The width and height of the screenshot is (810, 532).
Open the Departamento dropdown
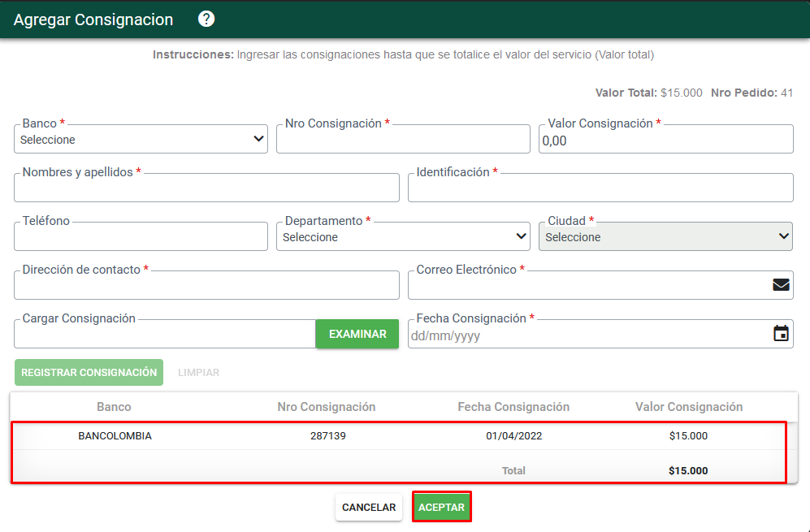[x=403, y=236]
